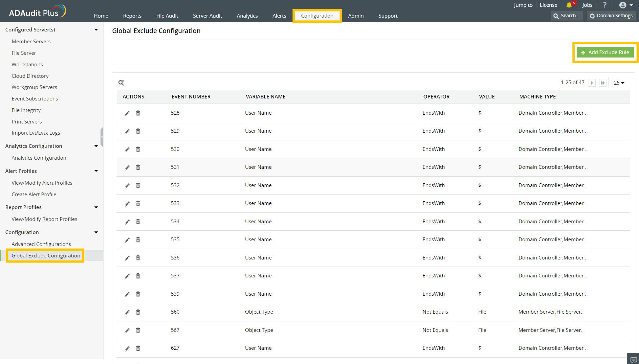
Task: Select Global Exclude Configuration in the sidebar
Action: 45,255
